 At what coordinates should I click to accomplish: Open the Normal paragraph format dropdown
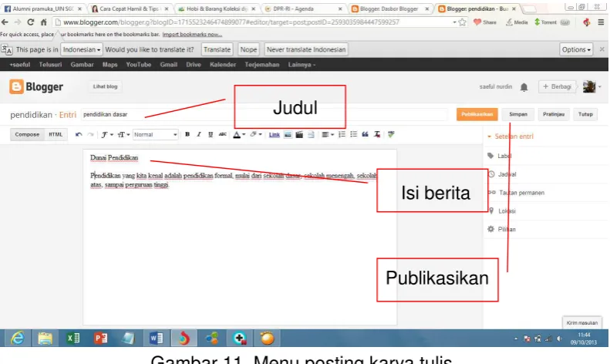coord(156,134)
